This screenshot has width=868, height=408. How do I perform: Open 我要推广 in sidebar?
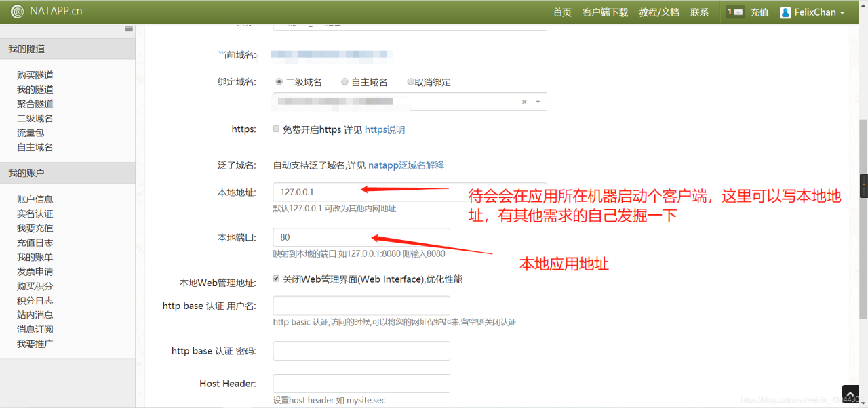click(35, 344)
